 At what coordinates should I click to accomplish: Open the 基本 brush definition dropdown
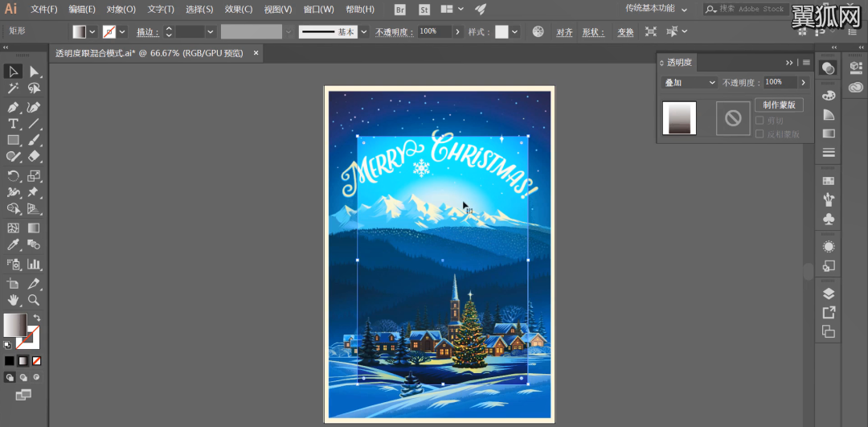[x=364, y=32]
